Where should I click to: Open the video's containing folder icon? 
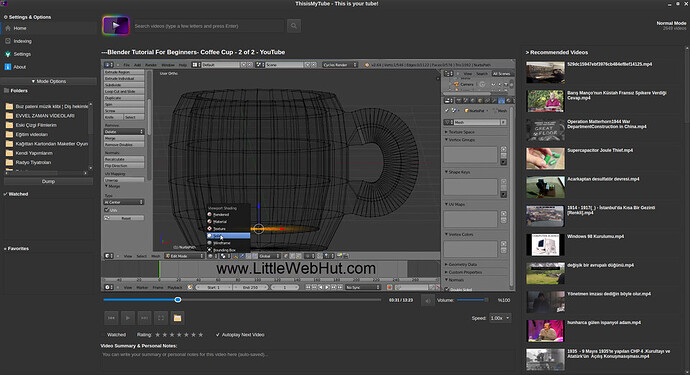[177, 318]
